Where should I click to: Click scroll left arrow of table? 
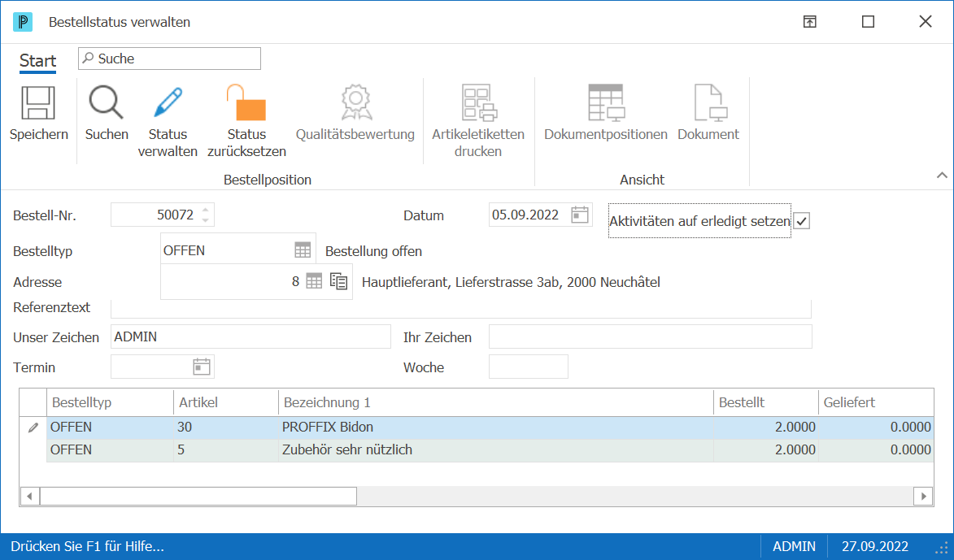point(29,496)
